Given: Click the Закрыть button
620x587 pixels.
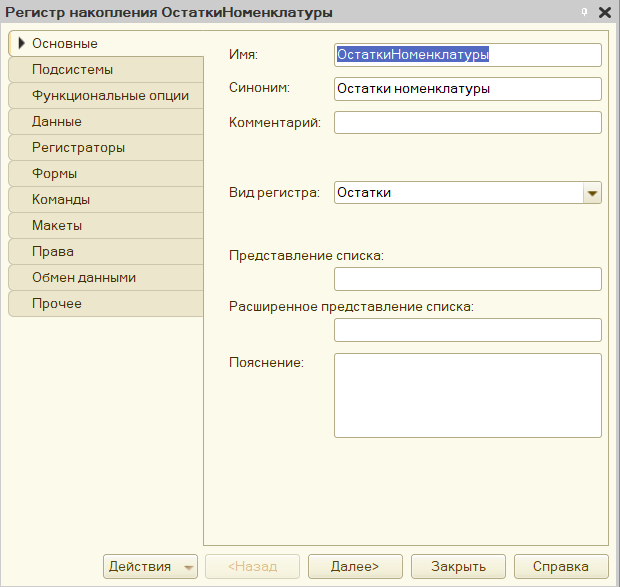Looking at the screenshot, I should click(458, 566).
